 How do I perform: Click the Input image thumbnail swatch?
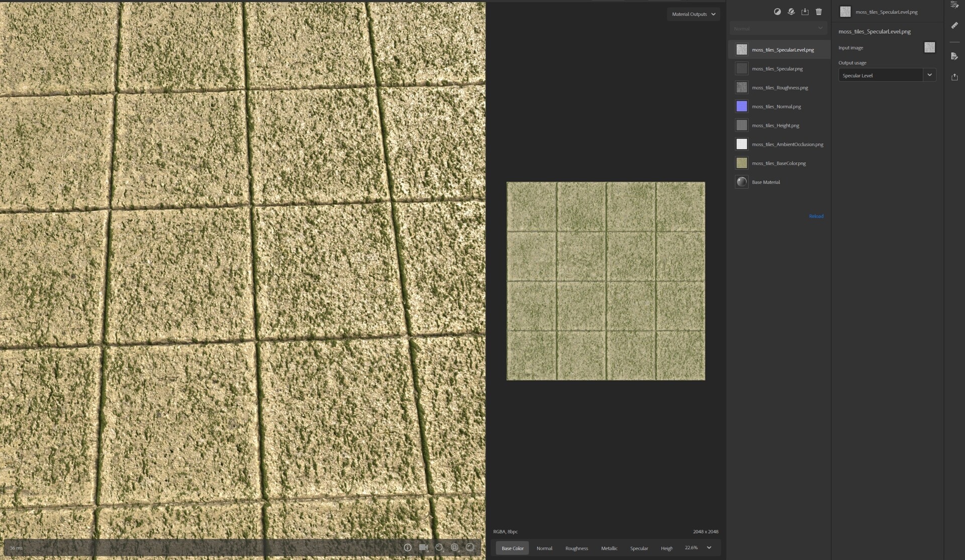(929, 47)
